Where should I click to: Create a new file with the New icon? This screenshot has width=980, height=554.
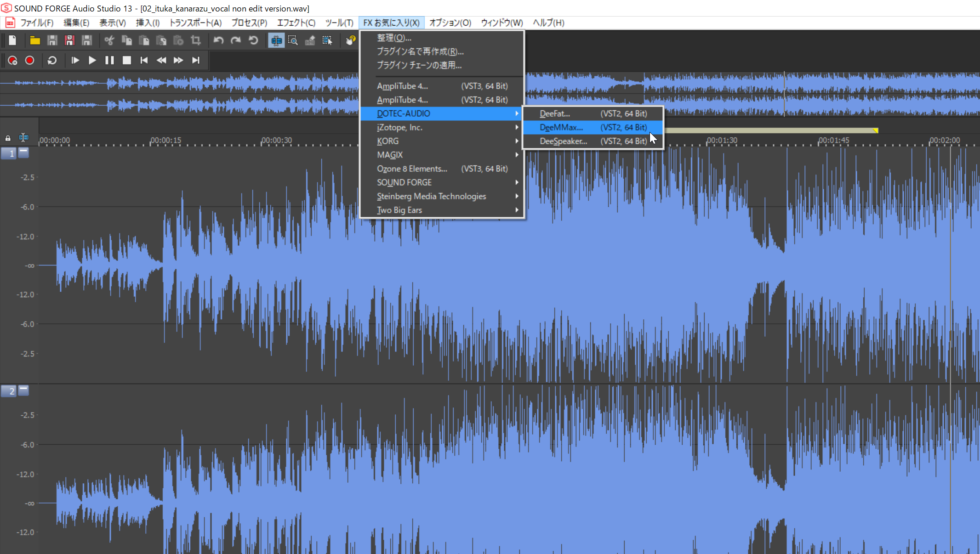tap(12, 40)
